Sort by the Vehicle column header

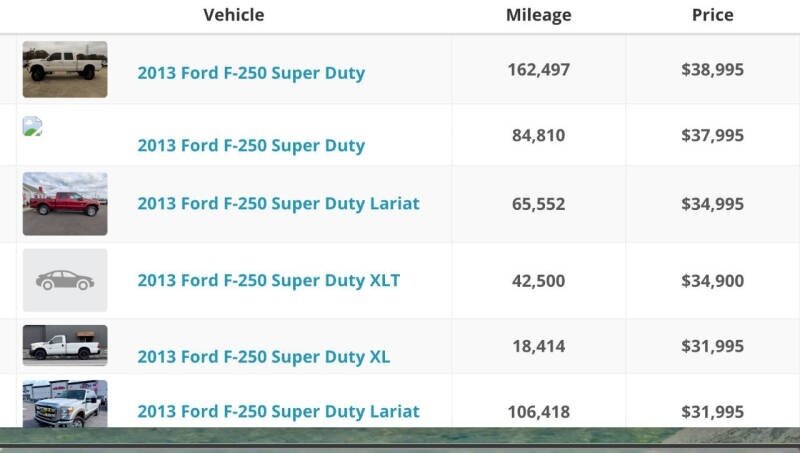[234, 15]
